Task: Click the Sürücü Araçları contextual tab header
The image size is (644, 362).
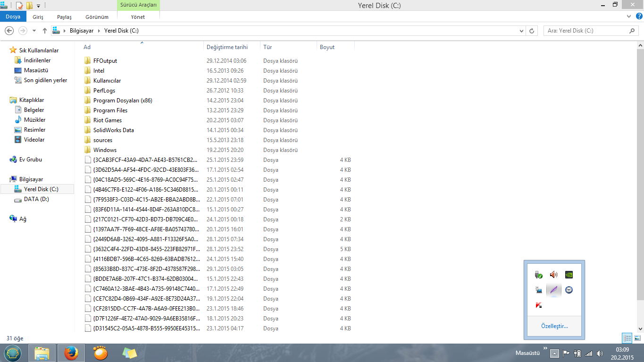Action: 138,5
